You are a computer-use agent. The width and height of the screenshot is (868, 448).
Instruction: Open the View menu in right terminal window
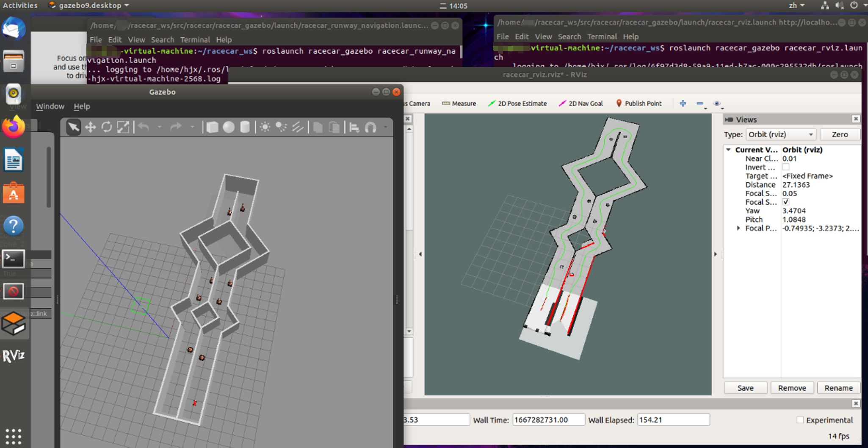coord(543,37)
